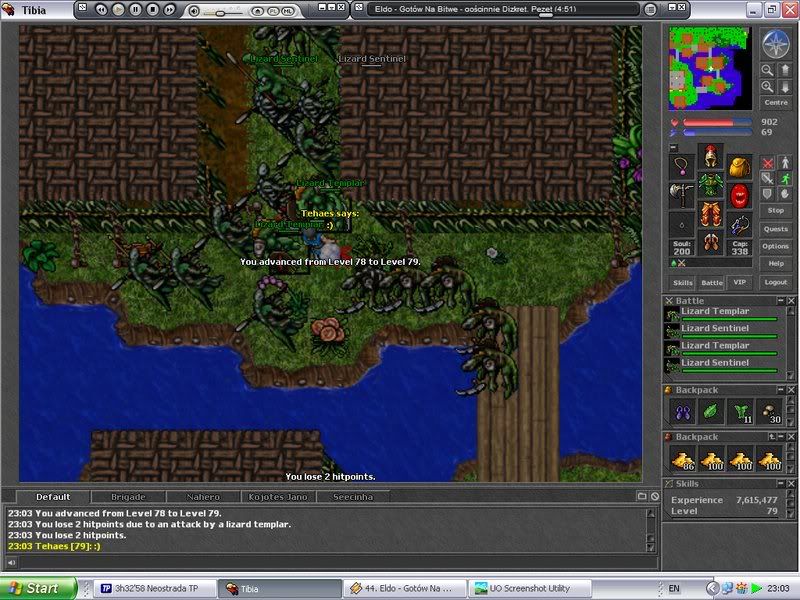Viewport: 800px width, 600px height.
Task: Toggle the Battle window button
Action: click(x=712, y=282)
